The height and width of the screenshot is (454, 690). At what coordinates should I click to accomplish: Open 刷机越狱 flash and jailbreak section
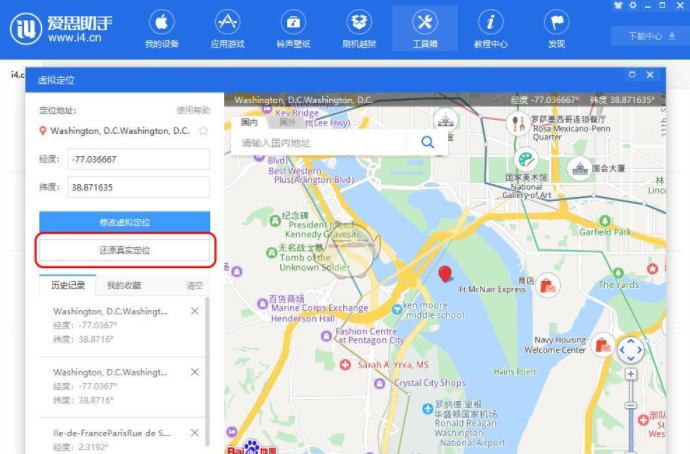[360, 29]
